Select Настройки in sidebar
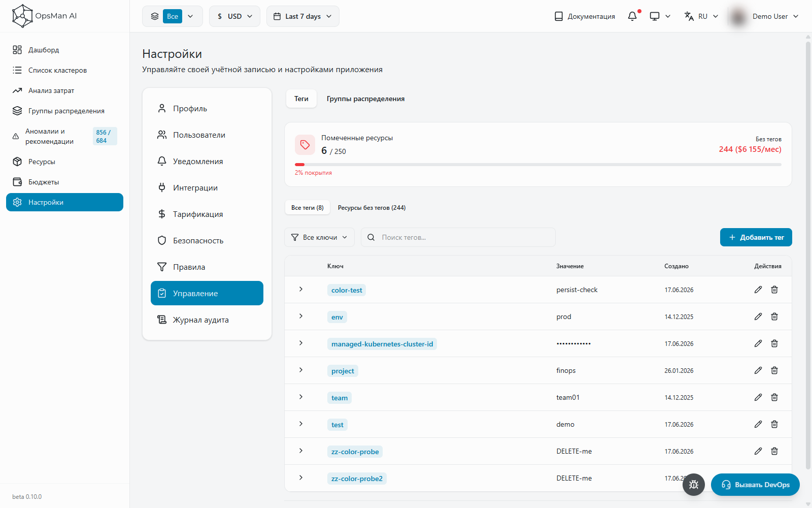812x508 pixels. tap(64, 202)
